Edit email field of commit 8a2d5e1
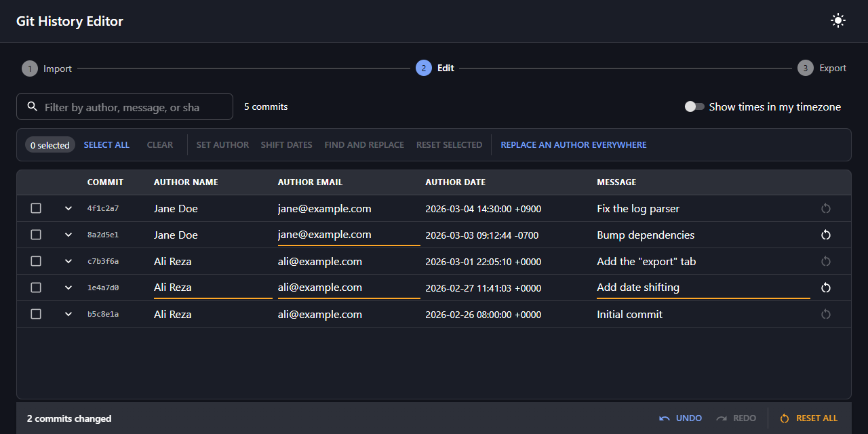868x434 pixels. click(349, 235)
